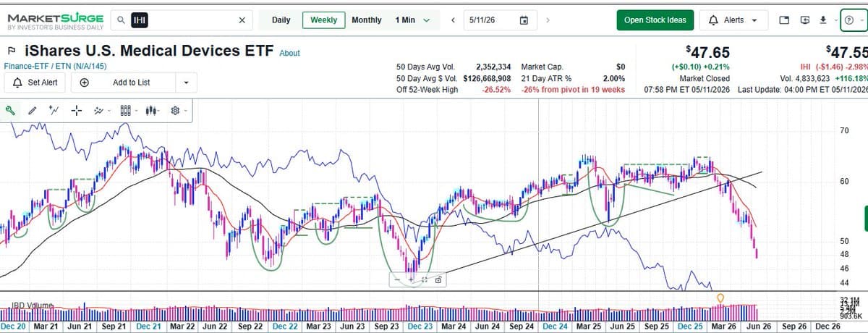Click the Off 52-Week High -26.52% value
868x333 pixels.
pyautogui.click(x=496, y=90)
